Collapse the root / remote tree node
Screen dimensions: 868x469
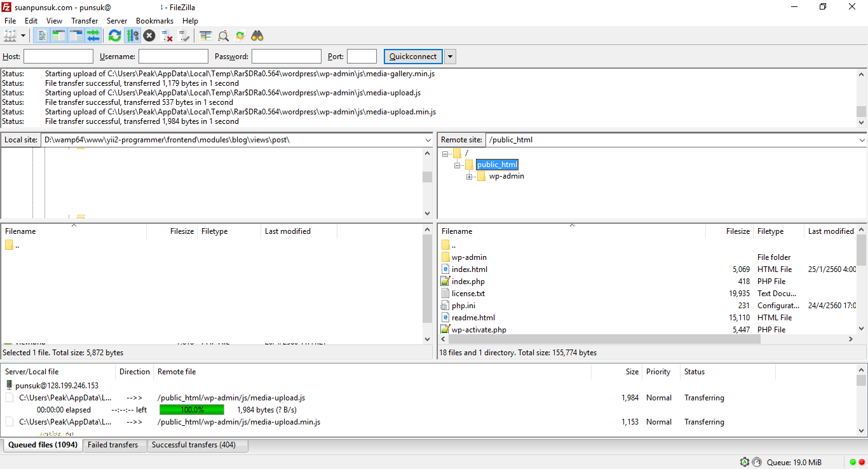tap(445, 153)
